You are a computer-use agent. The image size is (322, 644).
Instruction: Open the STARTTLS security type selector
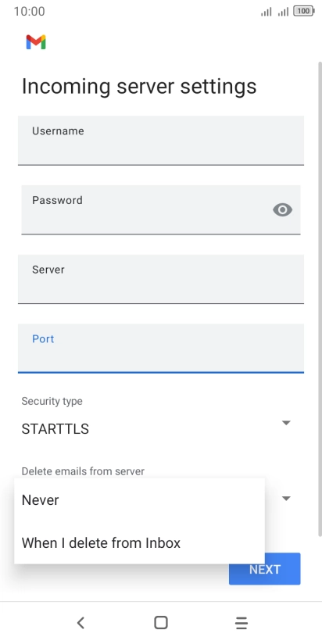click(156, 429)
